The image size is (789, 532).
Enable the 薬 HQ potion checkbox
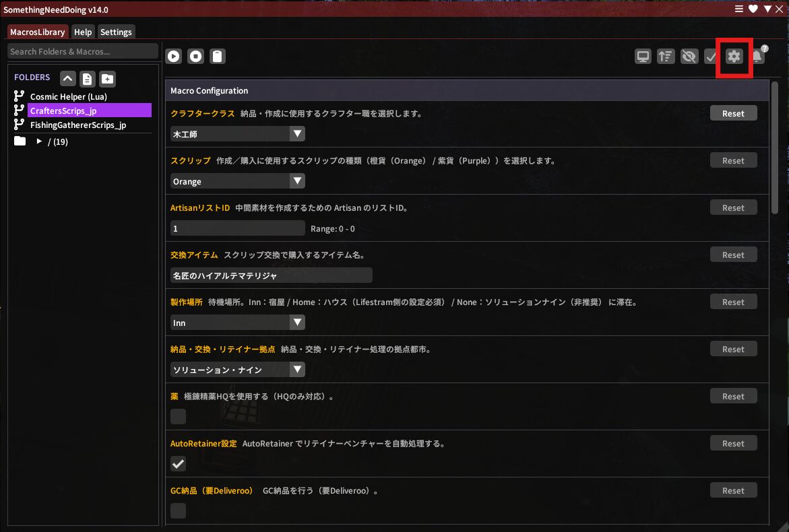point(178,417)
